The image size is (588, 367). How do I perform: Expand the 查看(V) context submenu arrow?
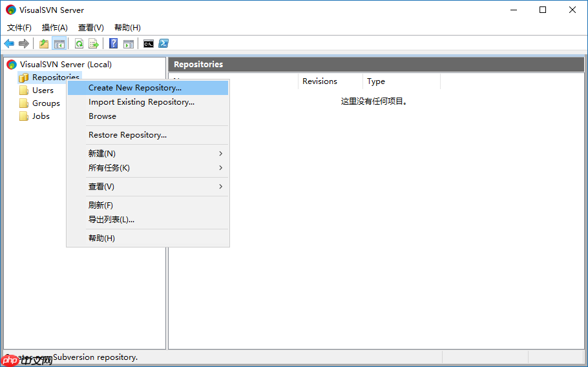[221, 187]
